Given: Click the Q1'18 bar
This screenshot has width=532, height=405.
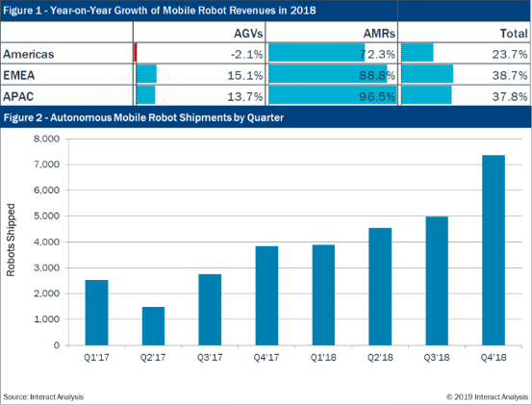Looking at the screenshot, I should pos(323,294).
